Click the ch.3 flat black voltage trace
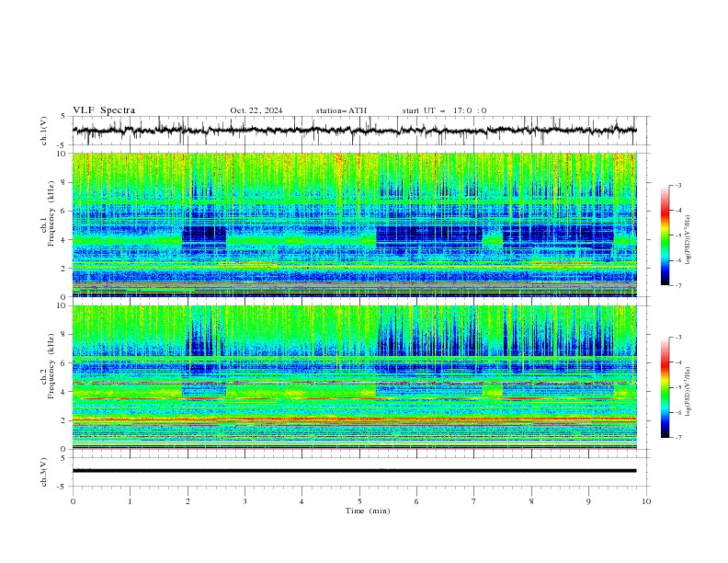The height and width of the screenshot is (563, 728). [354, 471]
